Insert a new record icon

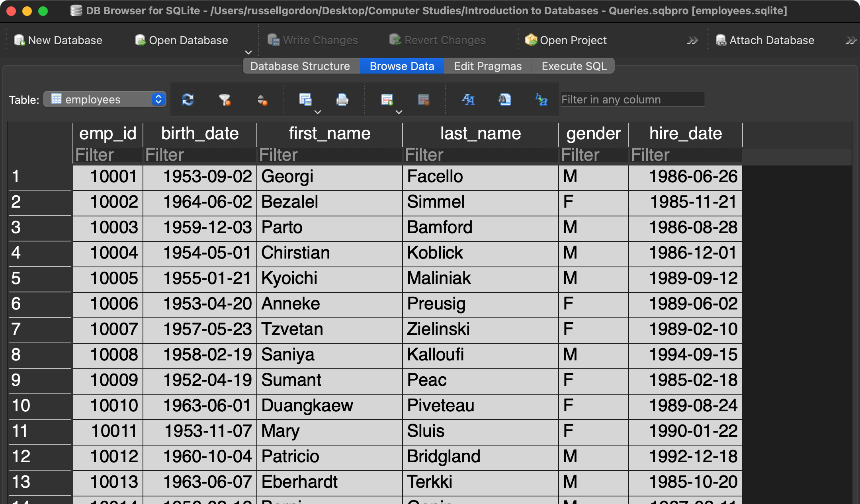(x=387, y=99)
